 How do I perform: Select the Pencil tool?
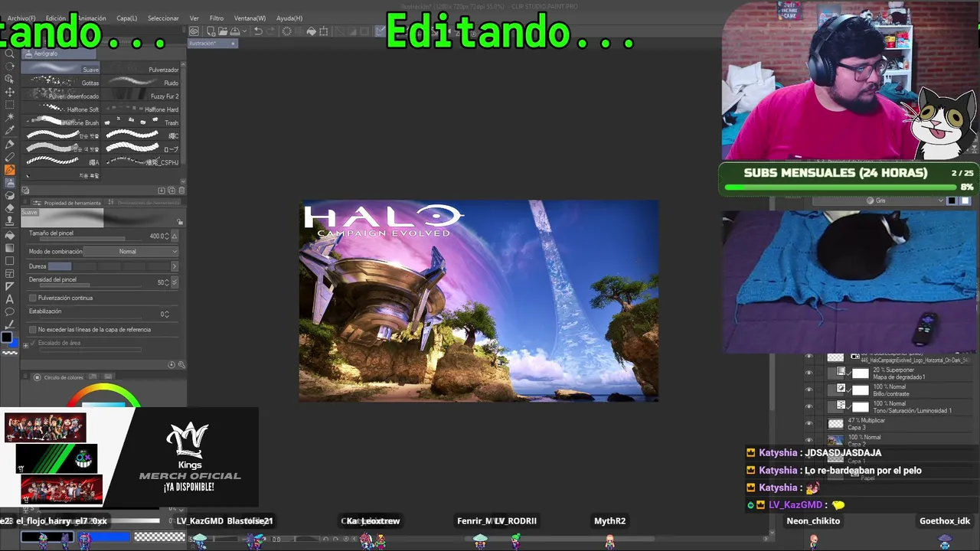click(9, 157)
